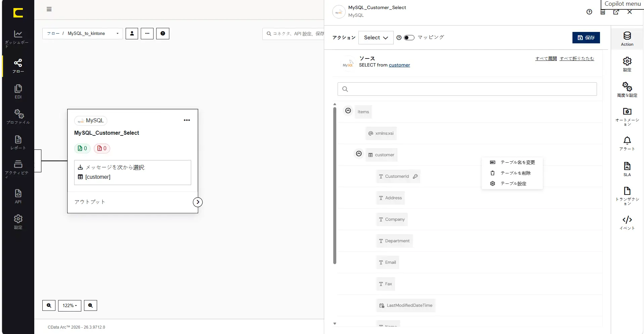644x334 pixels.
Task: Open the flow ellipsis options button in toolbar
Action: (x=147, y=34)
